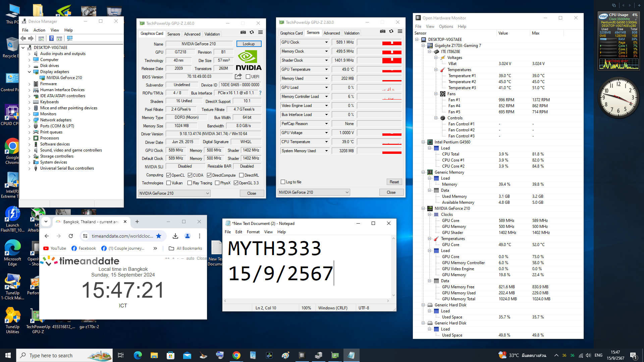Click the refresh icon in GPU-Z Graphics Card window
644x362 pixels.
pyautogui.click(x=252, y=33)
